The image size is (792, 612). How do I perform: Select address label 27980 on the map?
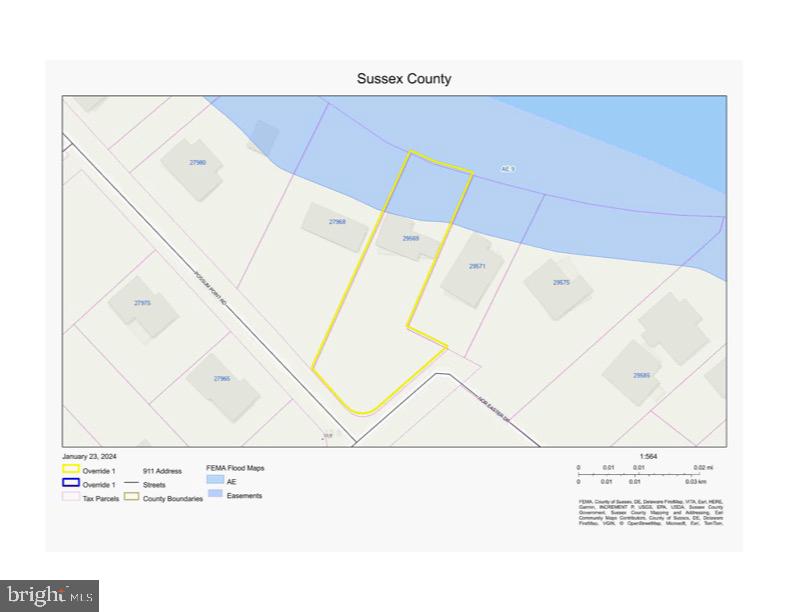pos(197,163)
